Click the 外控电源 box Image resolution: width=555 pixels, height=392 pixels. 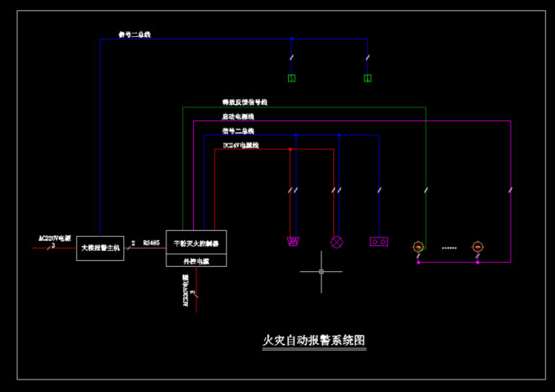click(196, 261)
